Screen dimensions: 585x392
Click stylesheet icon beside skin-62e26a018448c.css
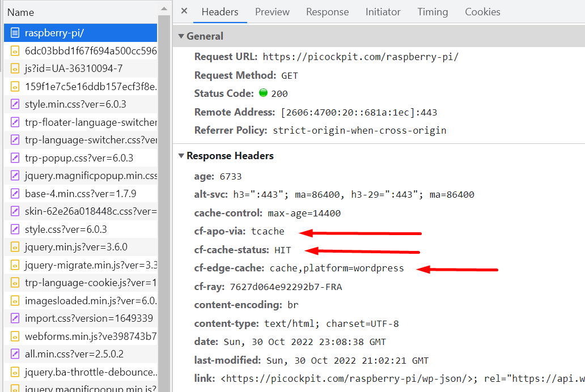coord(15,211)
